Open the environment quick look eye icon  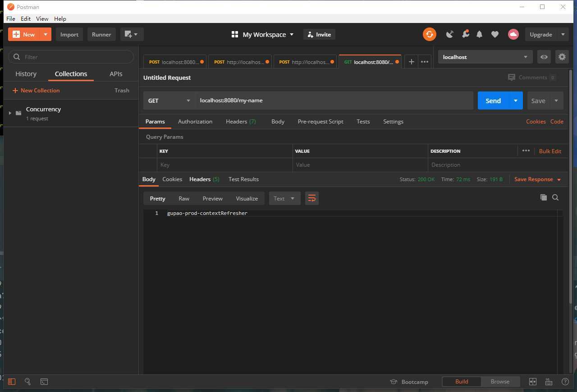tap(544, 57)
